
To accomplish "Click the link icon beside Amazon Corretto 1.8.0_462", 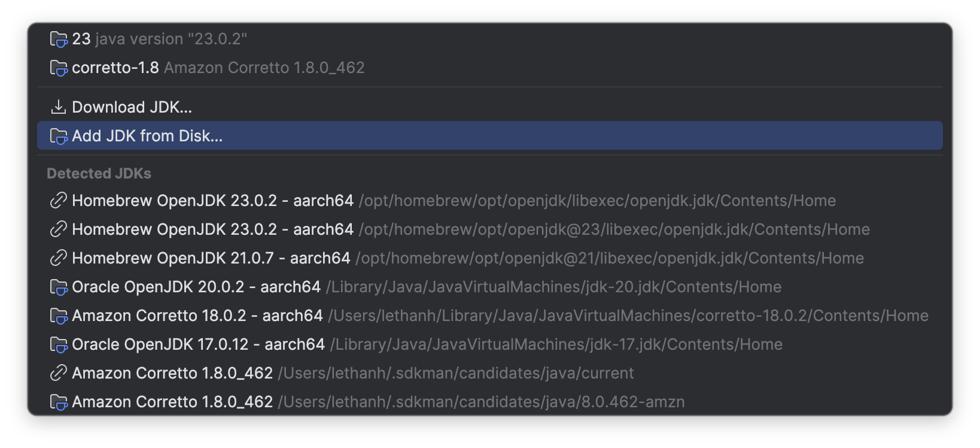I will 58,373.
